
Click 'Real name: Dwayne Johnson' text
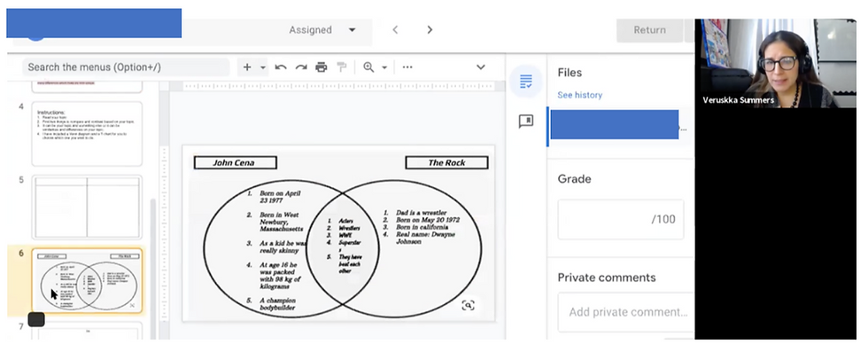426,238
